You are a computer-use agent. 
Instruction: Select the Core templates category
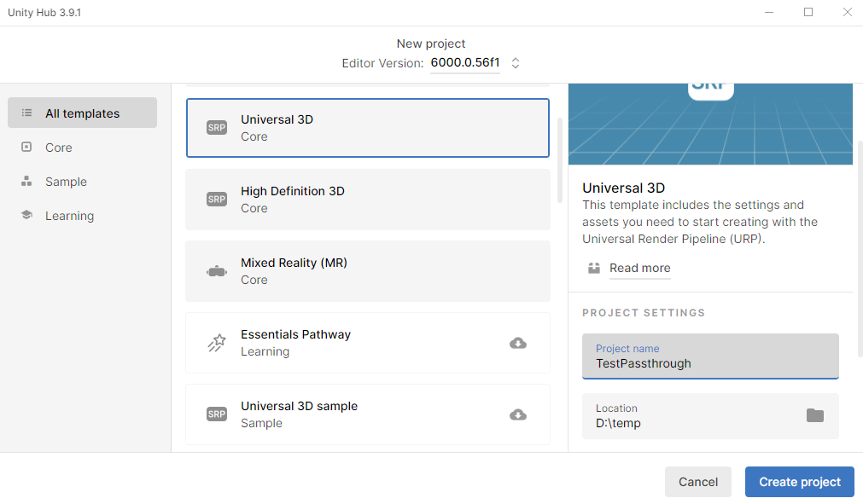point(83,148)
